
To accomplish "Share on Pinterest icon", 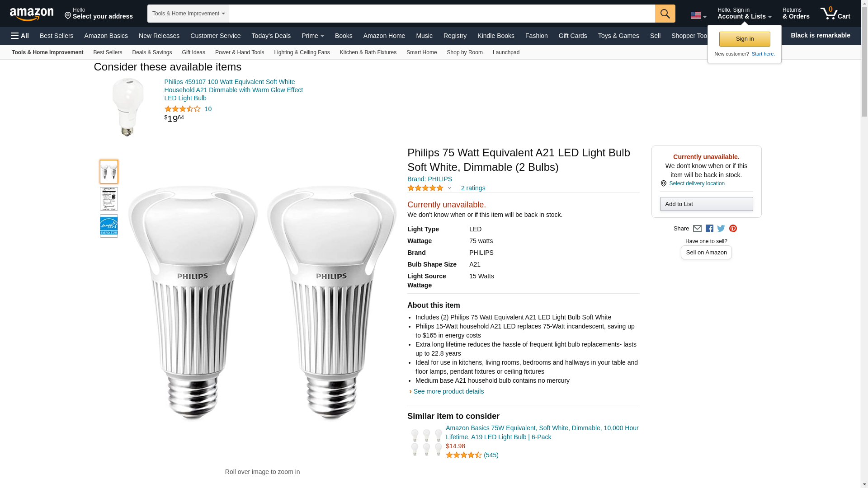I will point(733,229).
